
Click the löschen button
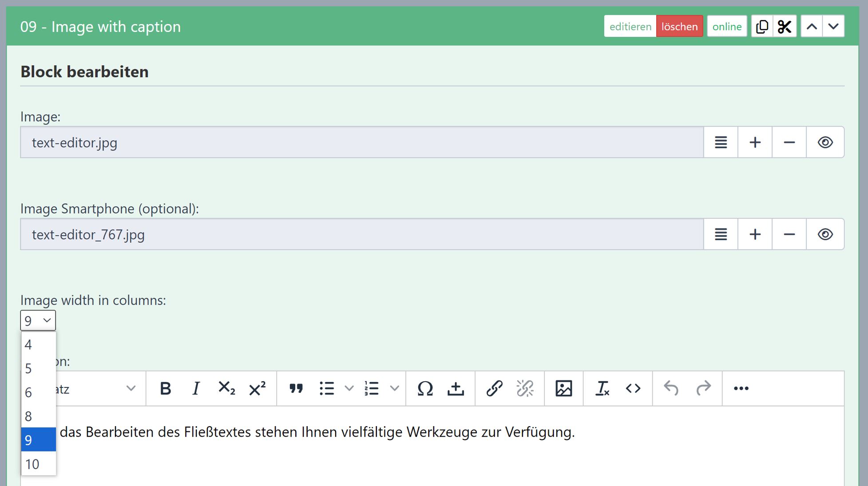pos(679,27)
